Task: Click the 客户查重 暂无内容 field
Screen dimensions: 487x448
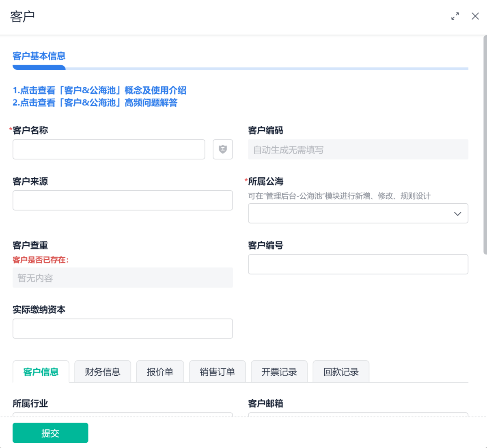Action: coord(123,278)
